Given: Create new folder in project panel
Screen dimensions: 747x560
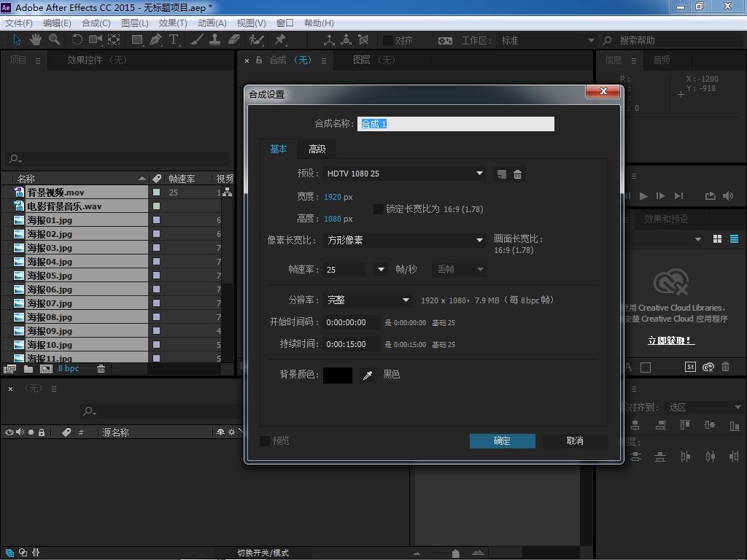Looking at the screenshot, I should tap(28, 368).
